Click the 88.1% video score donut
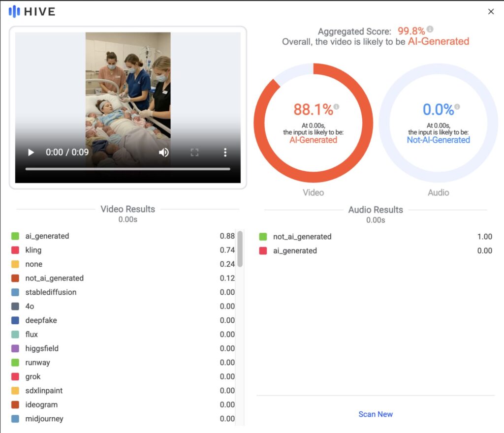This screenshot has height=433, width=504. point(314,123)
